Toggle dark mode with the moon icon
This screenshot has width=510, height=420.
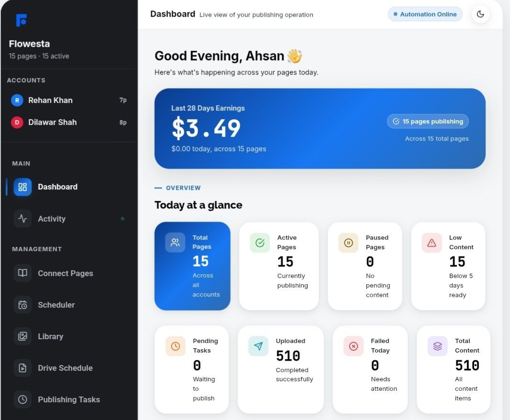pos(480,14)
